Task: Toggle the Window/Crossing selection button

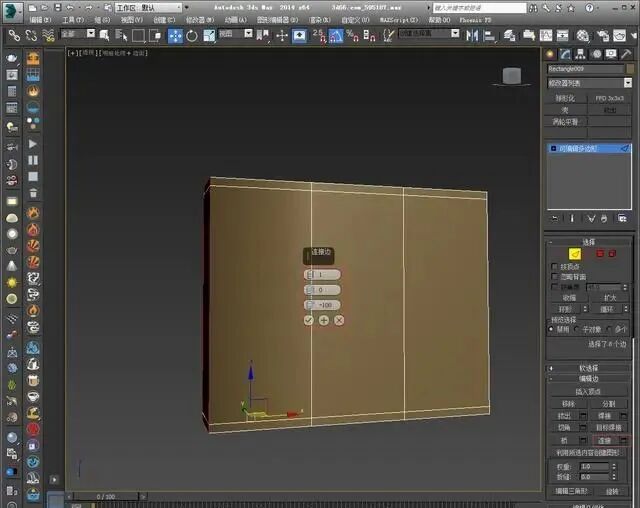Action: (155, 36)
